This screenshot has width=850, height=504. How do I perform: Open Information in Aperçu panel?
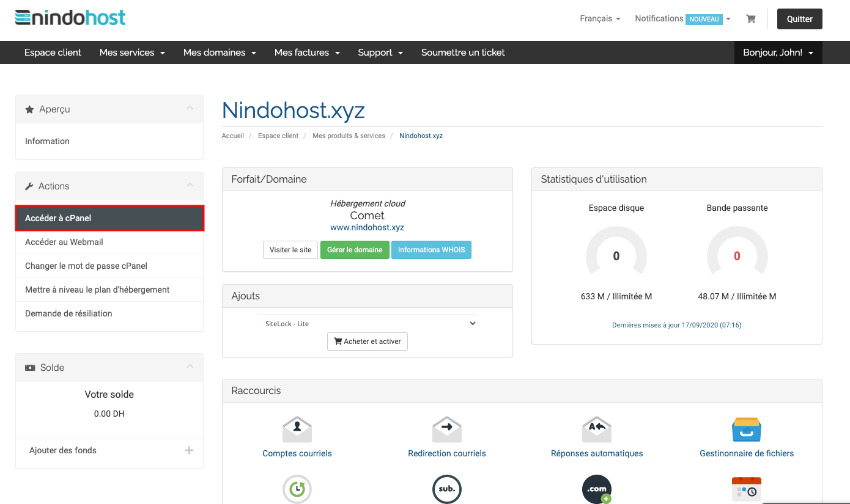pyautogui.click(x=109, y=141)
